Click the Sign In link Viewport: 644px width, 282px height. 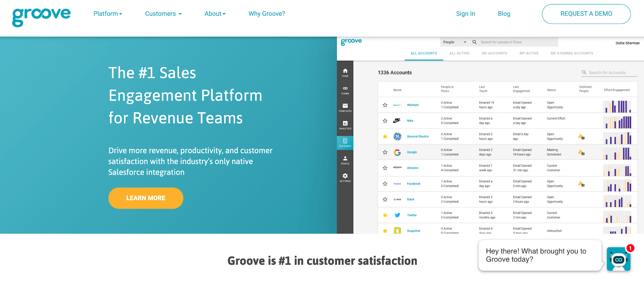click(466, 14)
